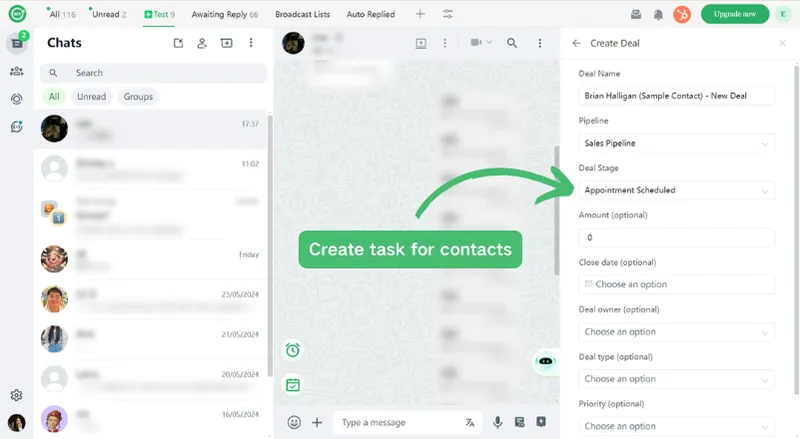Image resolution: width=800 pixels, height=439 pixels.
Task: Open the contacts icon in left sidebar
Action: click(x=17, y=71)
